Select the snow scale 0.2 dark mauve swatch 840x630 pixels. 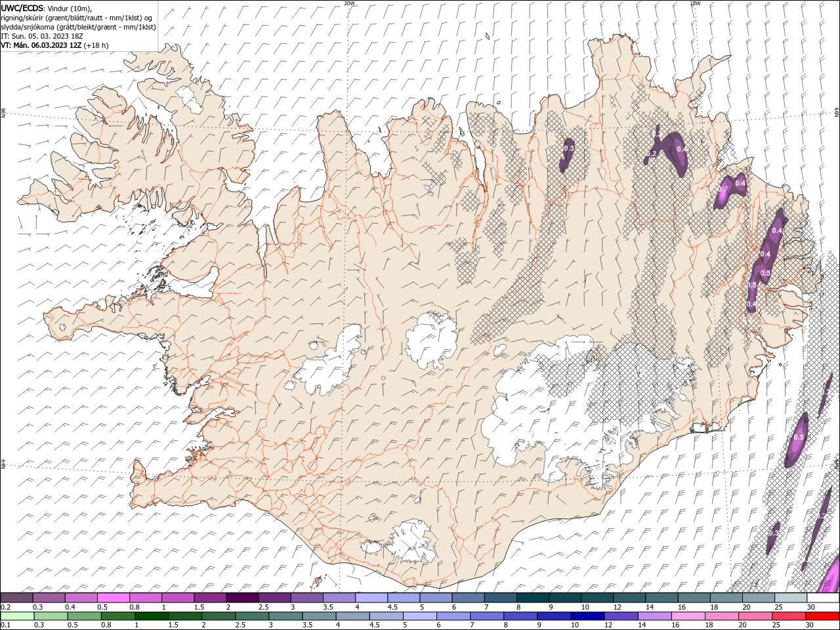[17, 598]
